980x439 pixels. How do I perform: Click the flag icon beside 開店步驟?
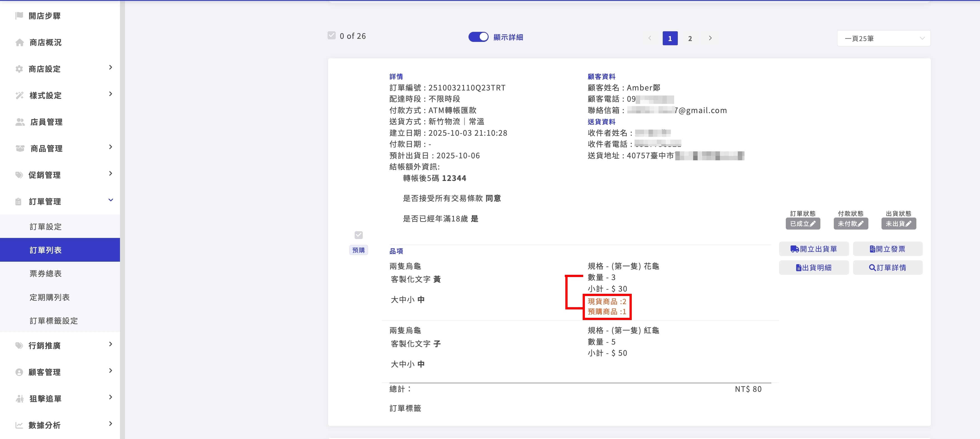coord(19,16)
